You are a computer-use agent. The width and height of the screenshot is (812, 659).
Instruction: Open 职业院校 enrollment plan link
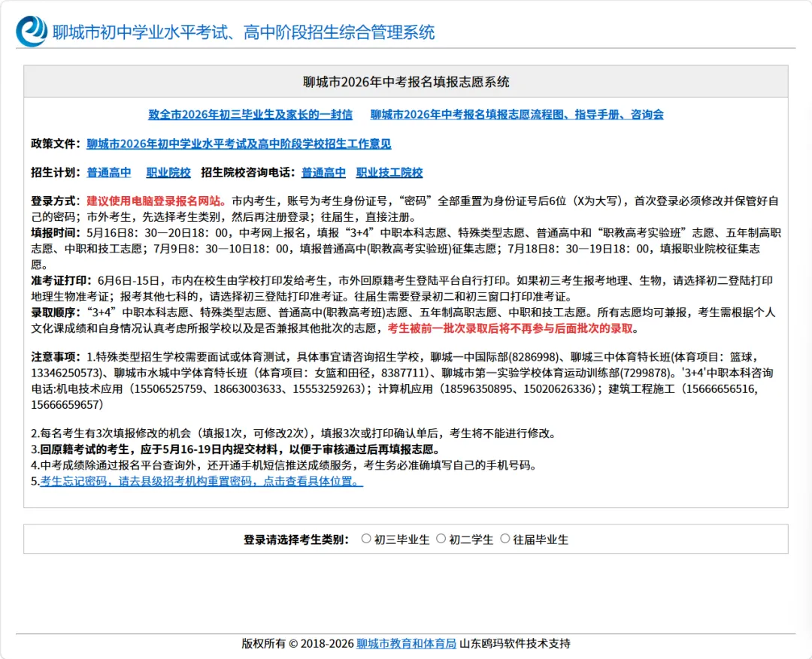168,172
